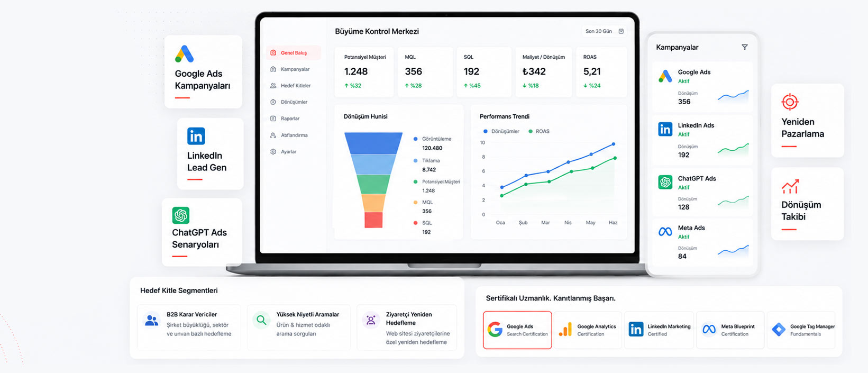Click the Maliyet / Dönüşüm value ₺342
The height and width of the screenshot is (373, 868).
534,71
